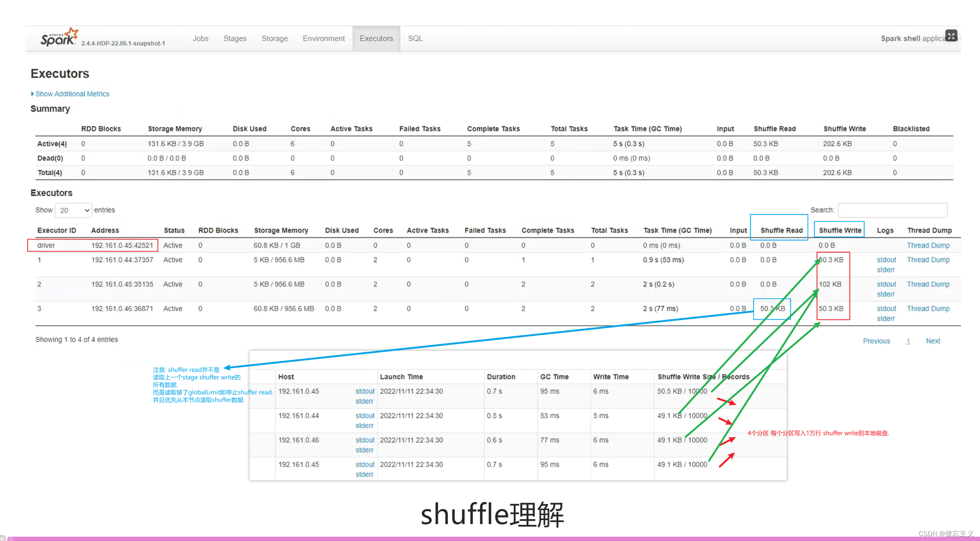Open stderr log for executor 2
980x541 pixels.
(x=885, y=294)
